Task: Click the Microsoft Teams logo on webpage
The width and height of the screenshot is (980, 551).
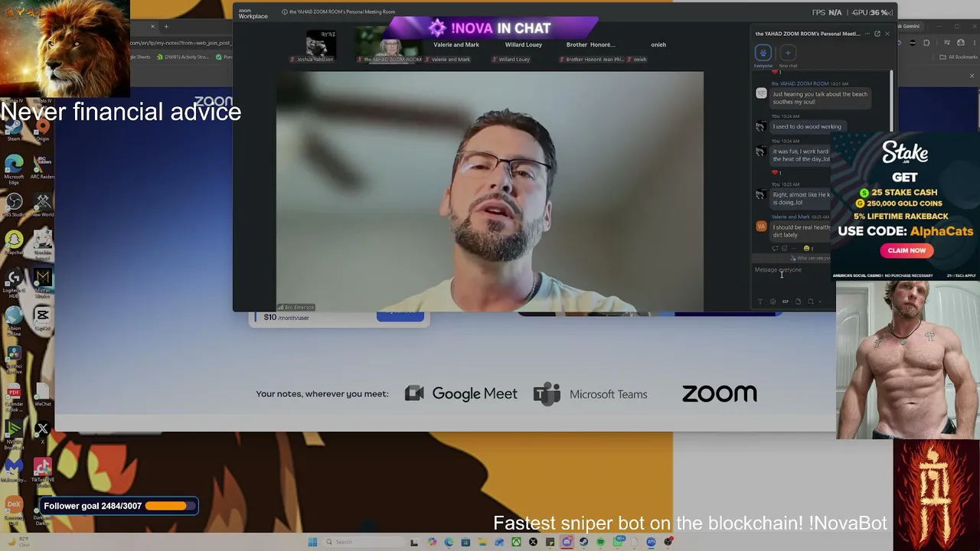Action: [x=590, y=394]
